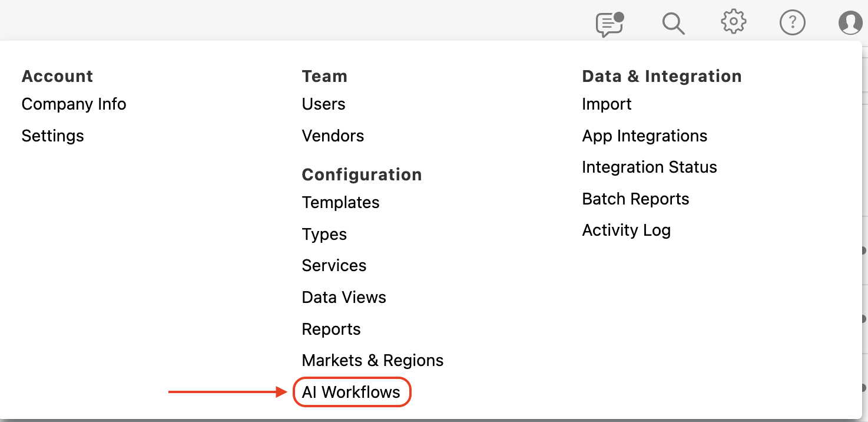Open Company Info under Account

point(74,104)
